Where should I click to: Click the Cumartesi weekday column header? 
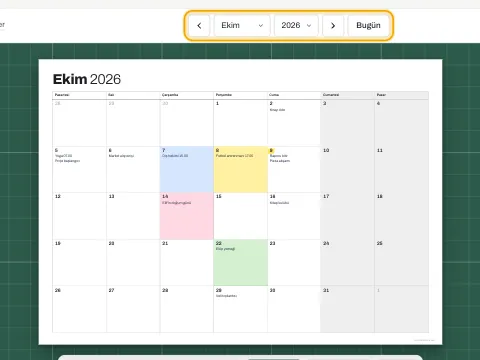click(347, 95)
